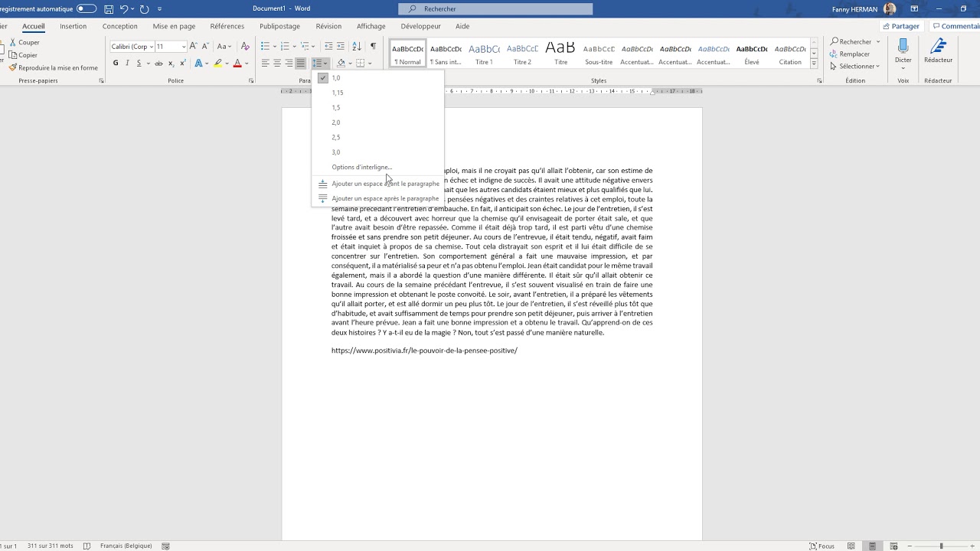
Task: Open the Mise en page tab
Action: (x=174, y=26)
